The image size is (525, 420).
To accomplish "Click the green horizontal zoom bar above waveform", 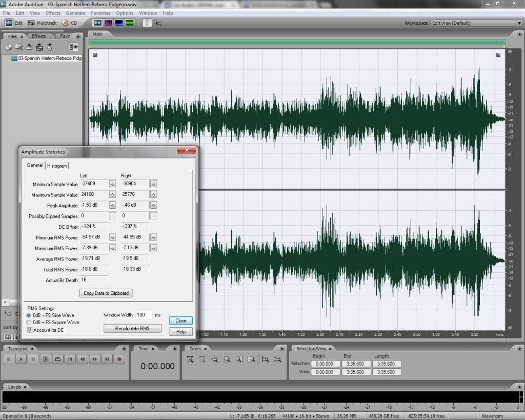I will (297, 43).
